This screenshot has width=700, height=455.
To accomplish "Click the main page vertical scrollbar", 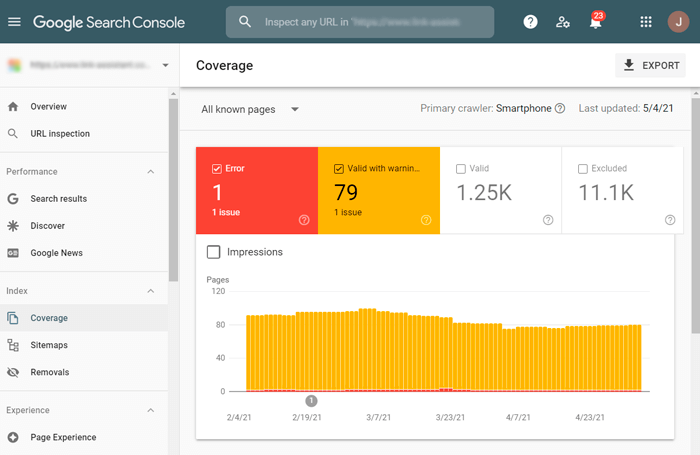I will 696,215.
